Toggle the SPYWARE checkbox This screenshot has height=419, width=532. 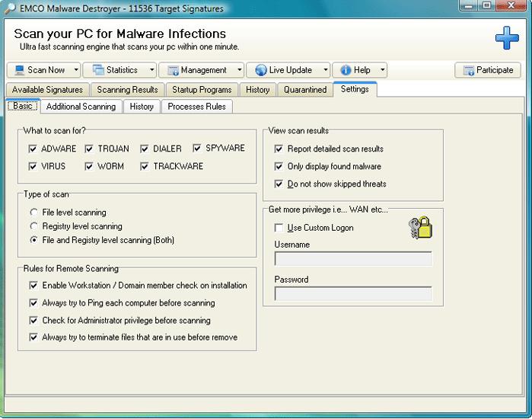pos(197,148)
